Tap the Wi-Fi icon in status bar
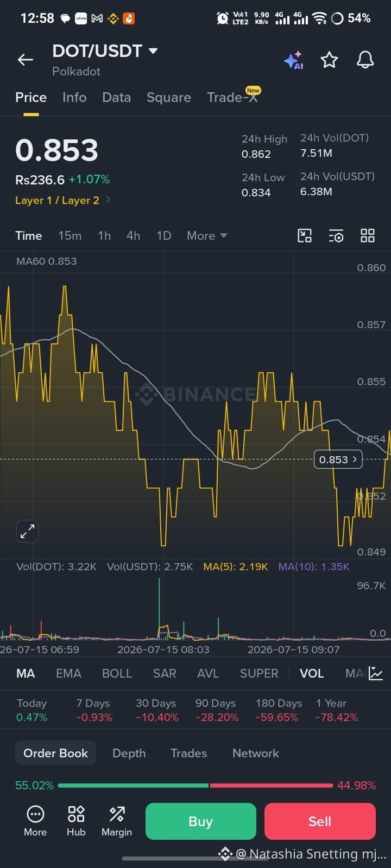The image size is (391, 868). (x=320, y=18)
